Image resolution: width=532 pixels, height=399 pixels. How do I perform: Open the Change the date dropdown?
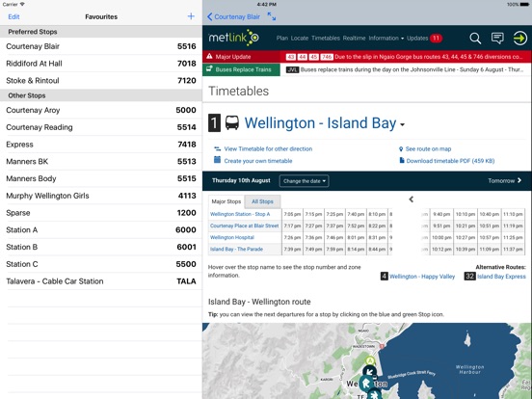click(x=304, y=181)
